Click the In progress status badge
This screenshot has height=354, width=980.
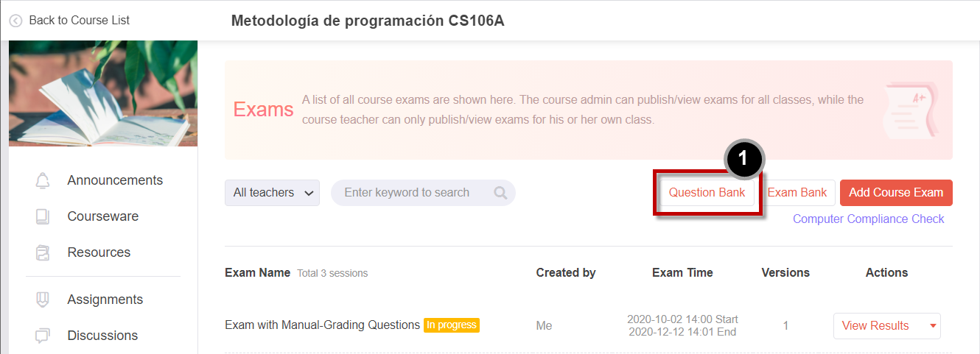tap(452, 325)
